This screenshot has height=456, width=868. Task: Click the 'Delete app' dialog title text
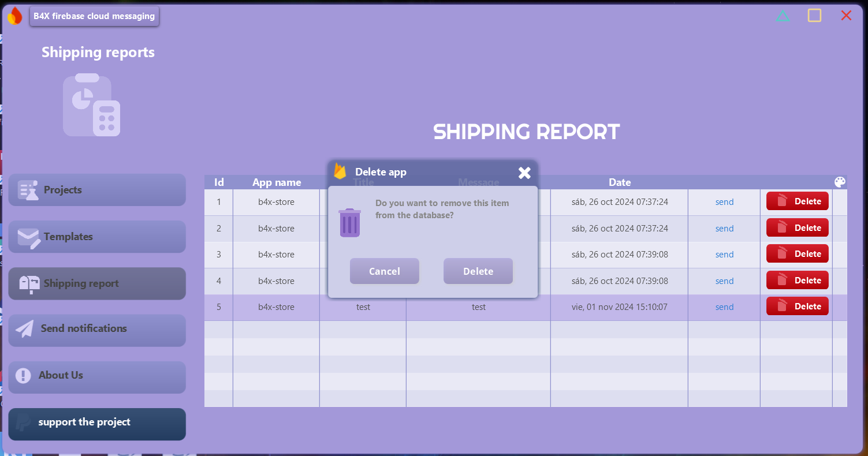381,172
